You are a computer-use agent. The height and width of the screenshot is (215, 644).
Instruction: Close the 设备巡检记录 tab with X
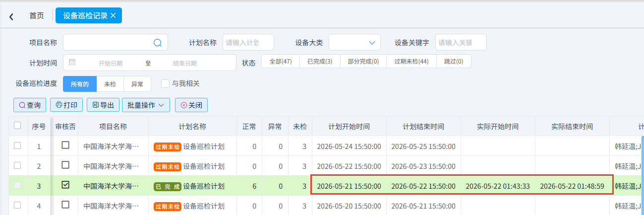coord(113,15)
